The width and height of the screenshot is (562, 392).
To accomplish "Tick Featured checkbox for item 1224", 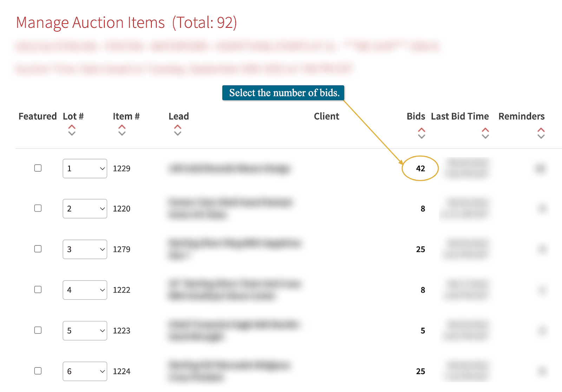I will click(x=38, y=371).
